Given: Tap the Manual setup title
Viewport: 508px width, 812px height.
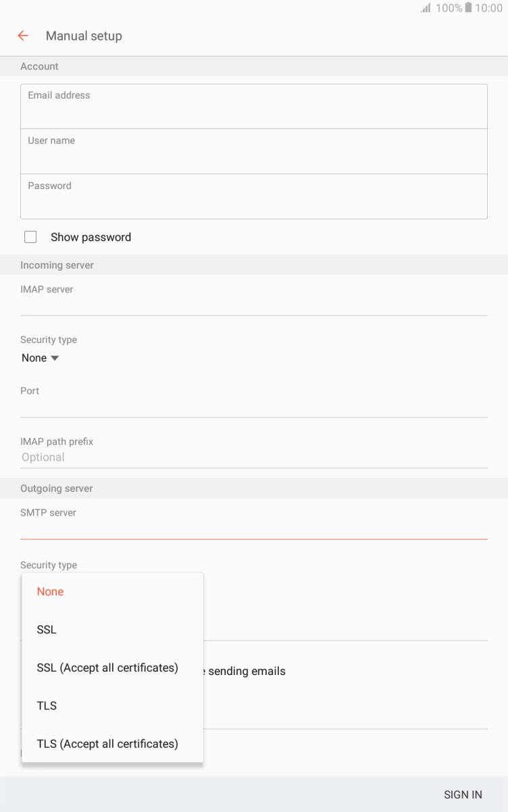Looking at the screenshot, I should 84,36.
